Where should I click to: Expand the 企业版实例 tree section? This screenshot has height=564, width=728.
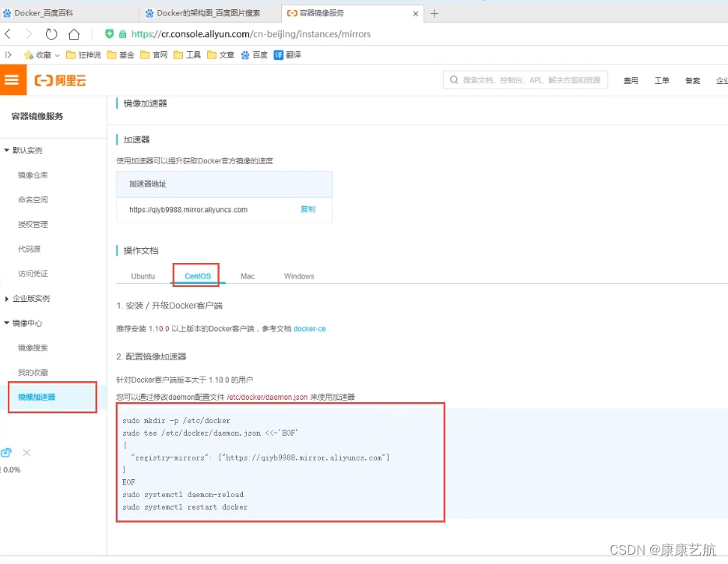pyautogui.click(x=6, y=299)
